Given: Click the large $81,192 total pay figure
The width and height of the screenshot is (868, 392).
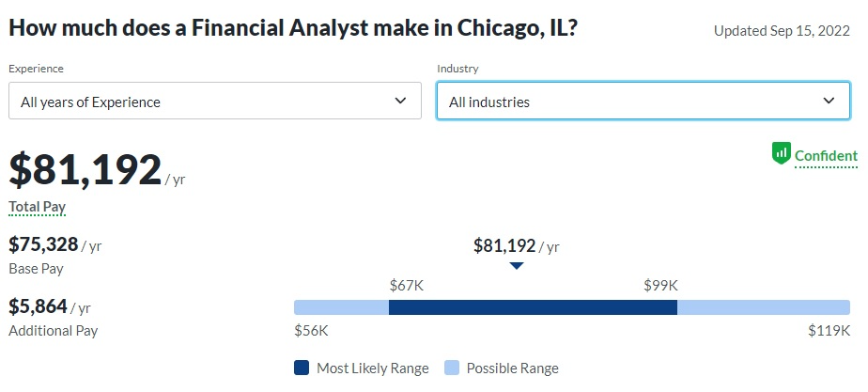Looking at the screenshot, I should 85,170.
